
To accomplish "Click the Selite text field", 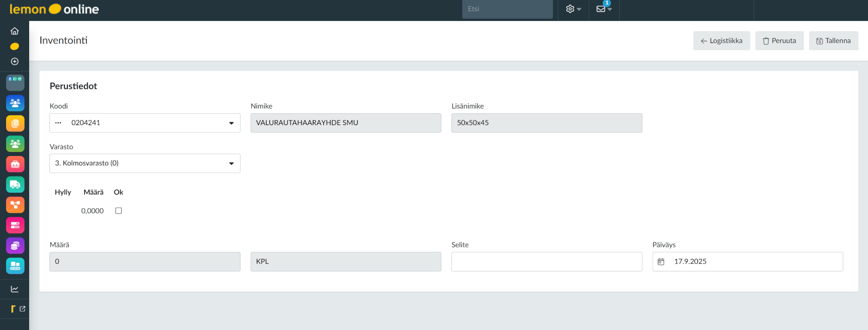I will [546, 262].
